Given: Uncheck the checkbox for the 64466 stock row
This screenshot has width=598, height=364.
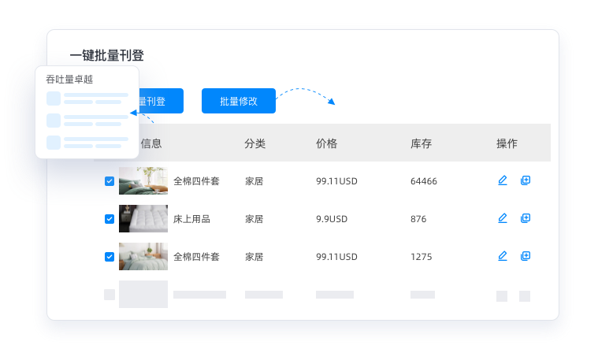Looking at the screenshot, I should [x=110, y=181].
